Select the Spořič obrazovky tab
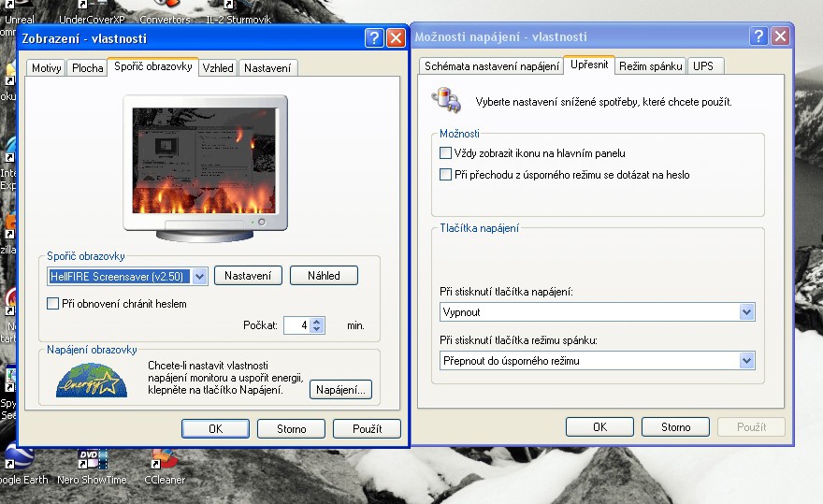 (x=152, y=66)
